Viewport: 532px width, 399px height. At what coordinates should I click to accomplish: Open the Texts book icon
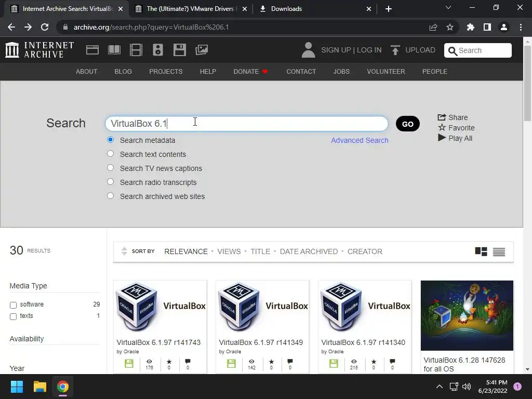(114, 50)
